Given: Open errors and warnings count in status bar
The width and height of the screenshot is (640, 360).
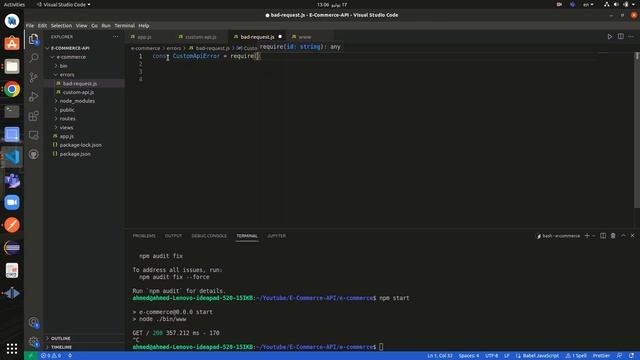Looking at the screenshot, I should pyautogui.click(x=51, y=356).
